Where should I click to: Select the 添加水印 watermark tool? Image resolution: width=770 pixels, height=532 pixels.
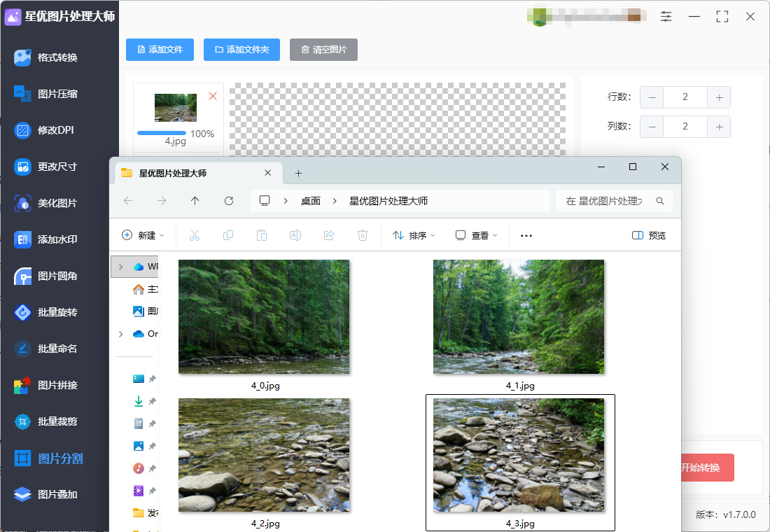(56, 239)
